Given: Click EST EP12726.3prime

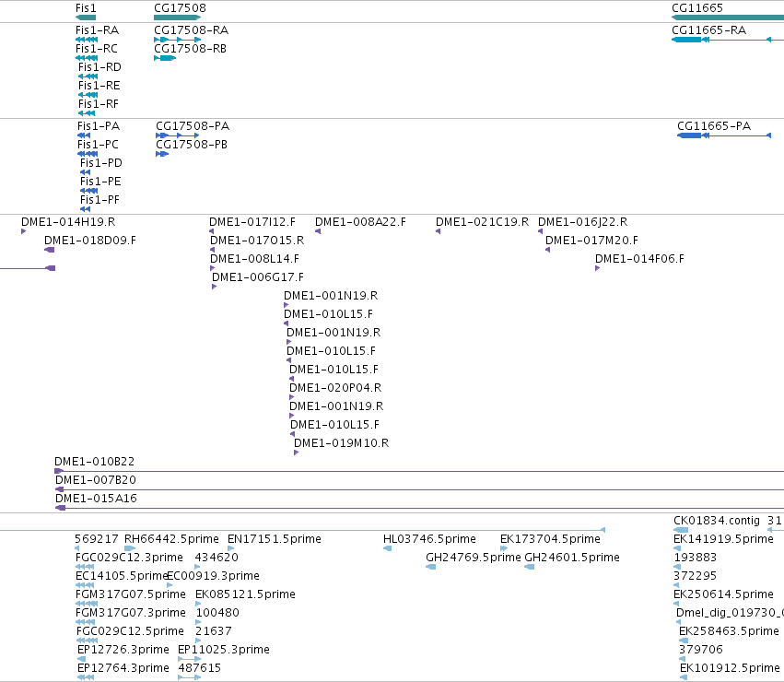Looking at the screenshot, I should click(123, 651).
